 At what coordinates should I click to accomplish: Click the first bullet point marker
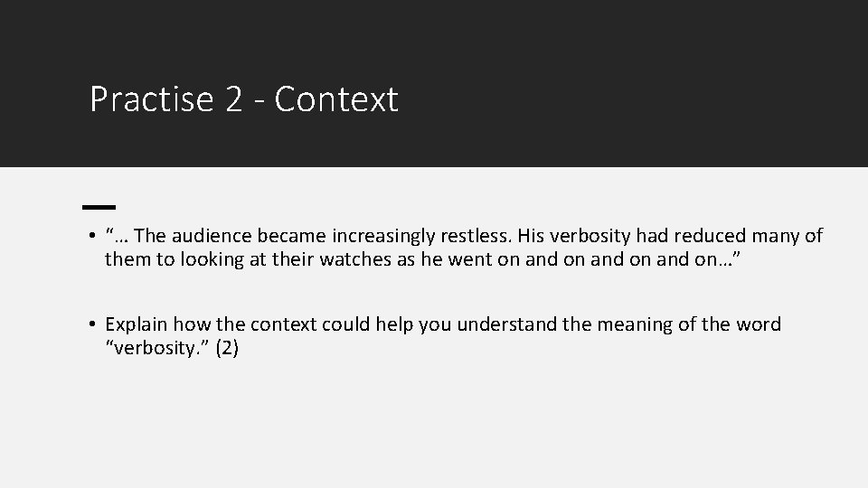tap(92, 236)
